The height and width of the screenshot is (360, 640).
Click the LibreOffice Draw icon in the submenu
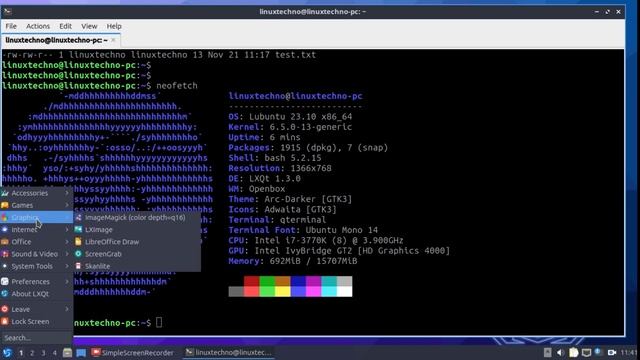tap(78, 242)
